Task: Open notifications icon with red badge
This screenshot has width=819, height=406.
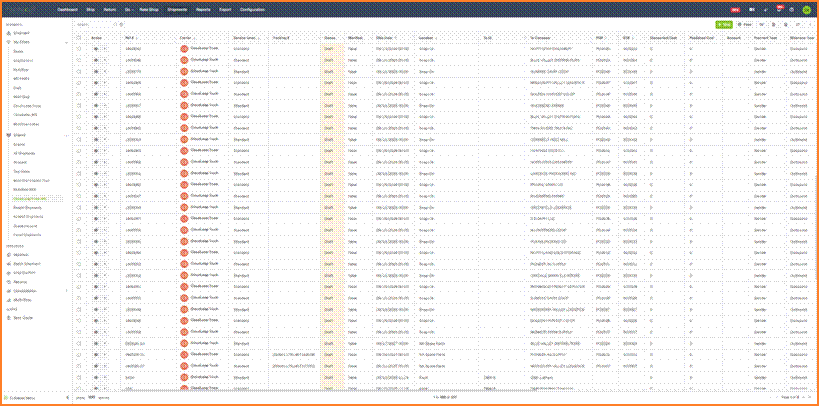Action: [779, 9]
